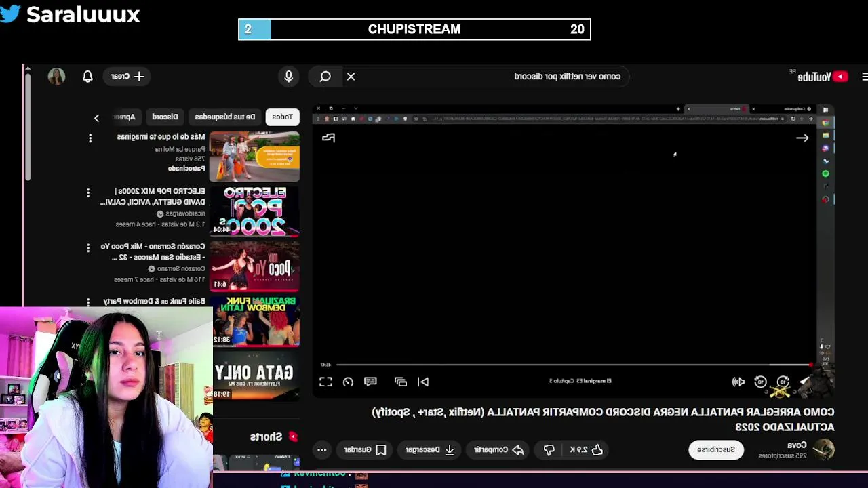Dislike the video with thumbs down
Screen dimensions: 868x488
[549, 449]
